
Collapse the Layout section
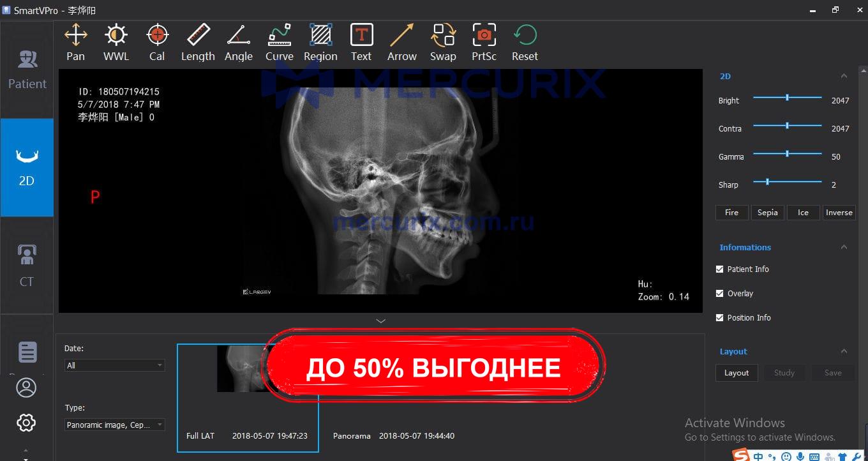click(x=844, y=351)
